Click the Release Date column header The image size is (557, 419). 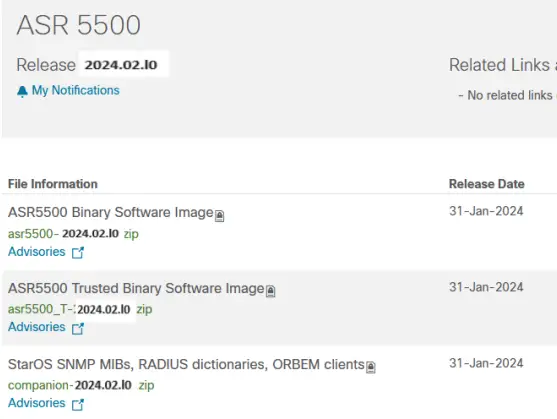pos(487,184)
